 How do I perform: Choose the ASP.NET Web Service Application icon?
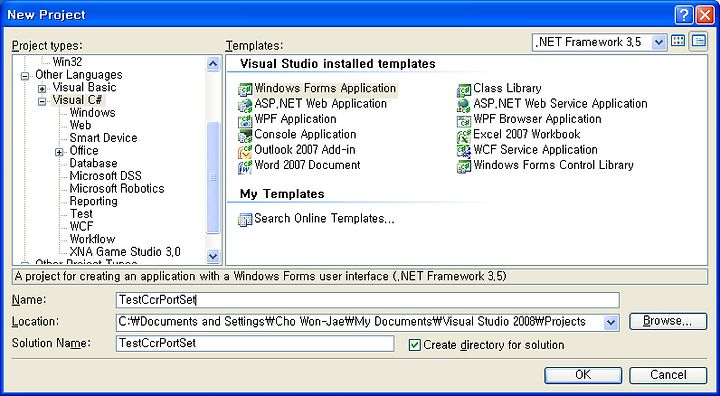pos(464,105)
